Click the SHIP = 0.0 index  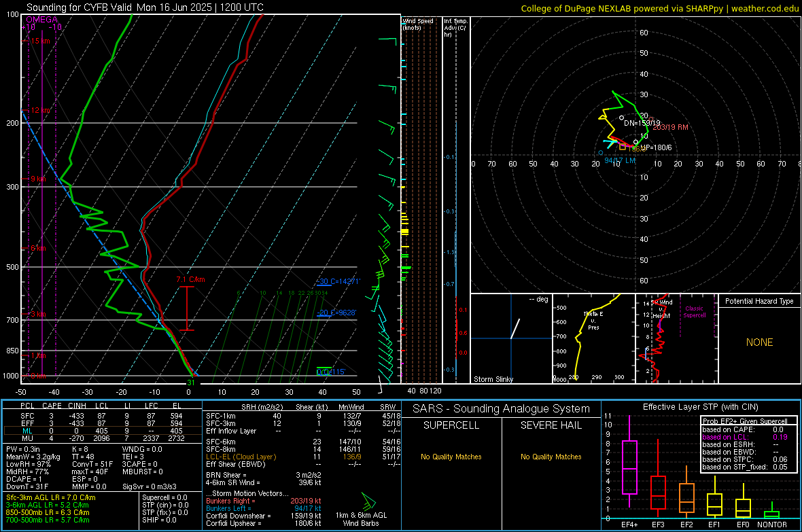pos(159,520)
